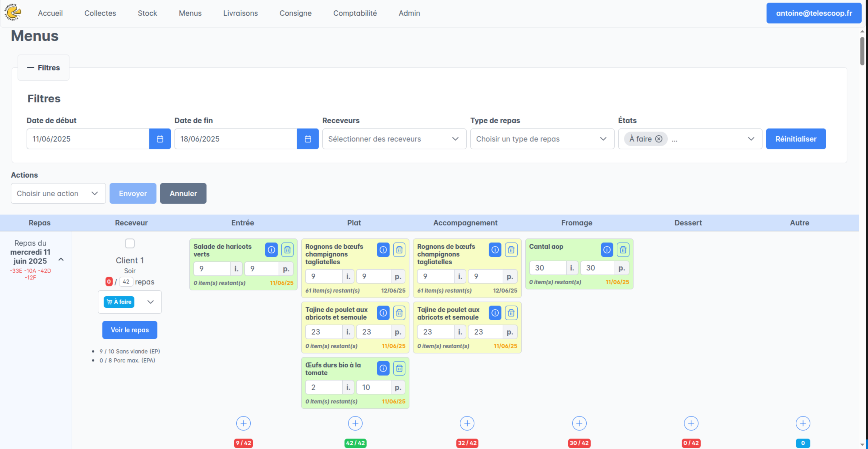Remove the À faire state filter tag

658,139
